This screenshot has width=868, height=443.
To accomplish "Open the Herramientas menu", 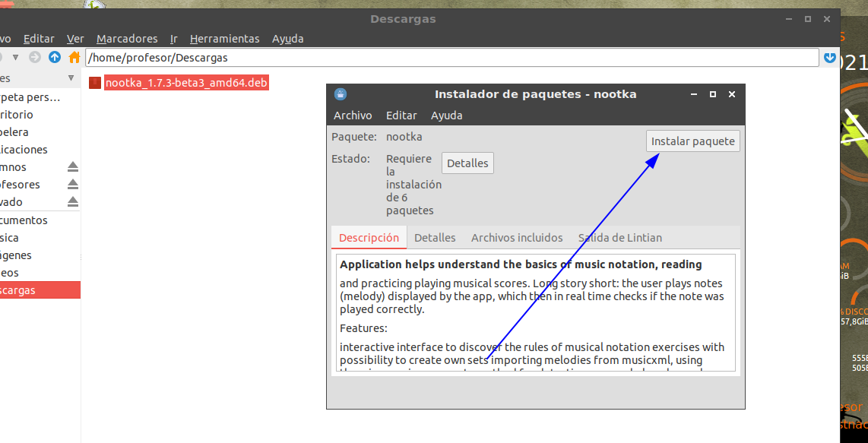I will click(x=225, y=39).
